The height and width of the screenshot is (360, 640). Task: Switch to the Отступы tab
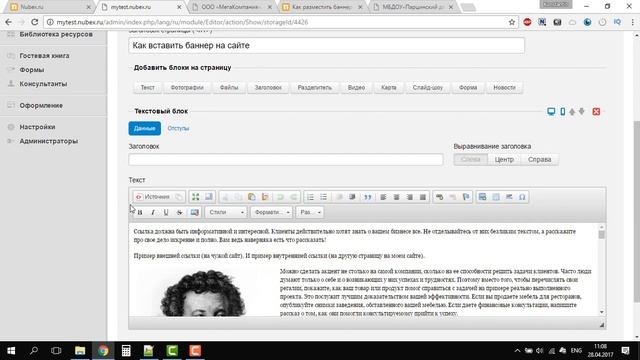coord(178,128)
